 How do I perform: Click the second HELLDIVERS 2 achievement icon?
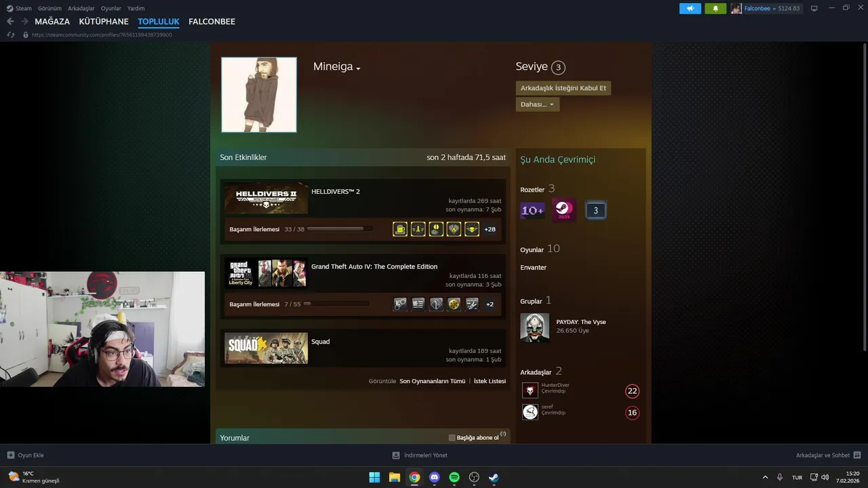[418, 229]
